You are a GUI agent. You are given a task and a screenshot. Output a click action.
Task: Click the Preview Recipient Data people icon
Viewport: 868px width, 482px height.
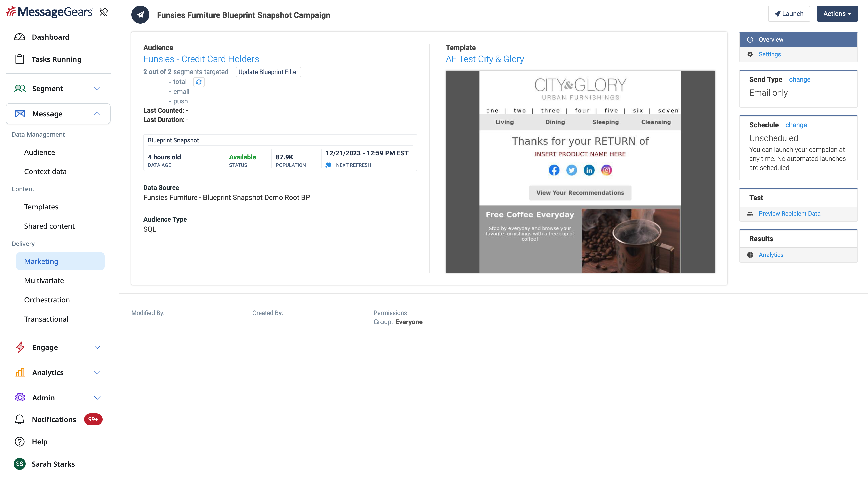pyautogui.click(x=750, y=214)
